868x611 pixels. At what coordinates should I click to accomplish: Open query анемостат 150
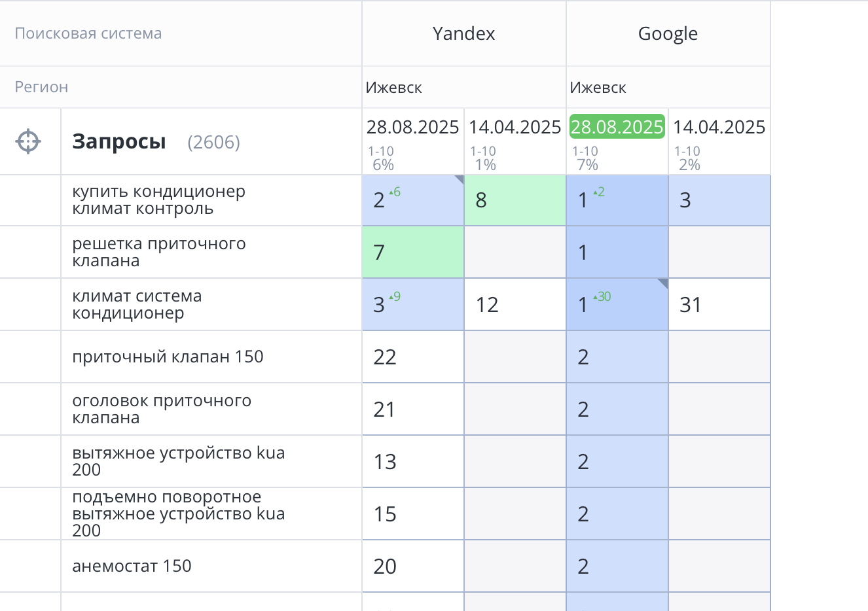(132, 567)
